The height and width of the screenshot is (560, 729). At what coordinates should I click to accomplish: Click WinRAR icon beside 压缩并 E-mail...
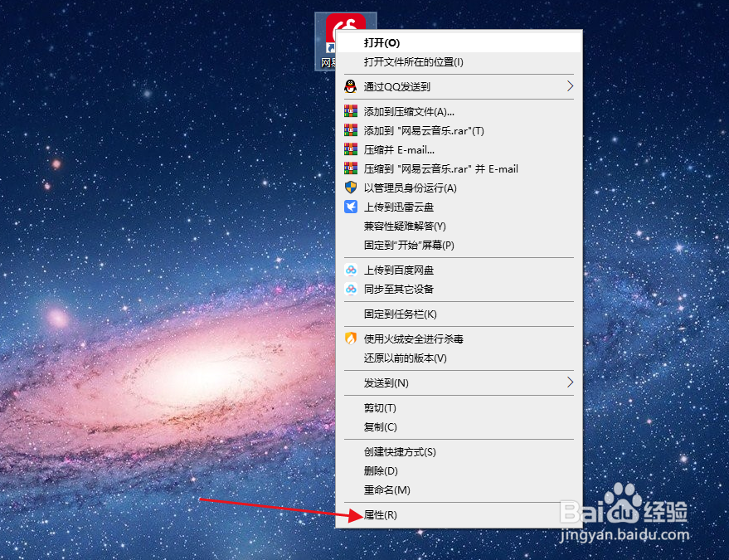351,149
